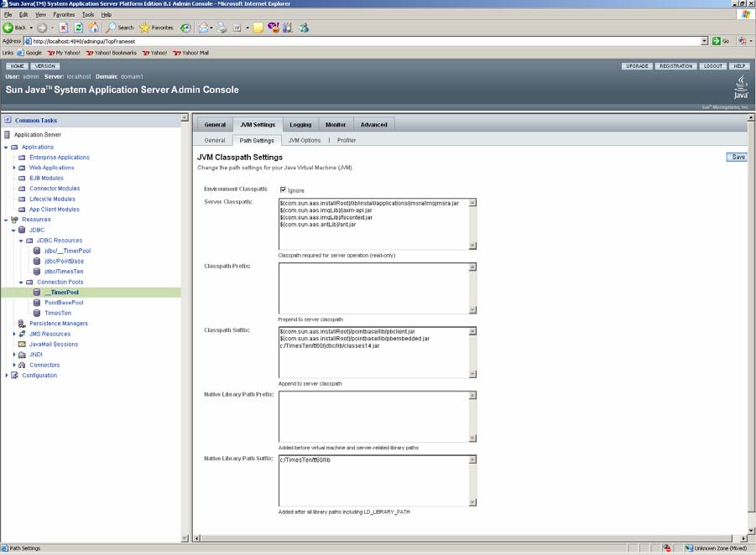The image size is (756, 555).
Task: Click the Common Tasks icon in sidebar
Action: point(8,120)
